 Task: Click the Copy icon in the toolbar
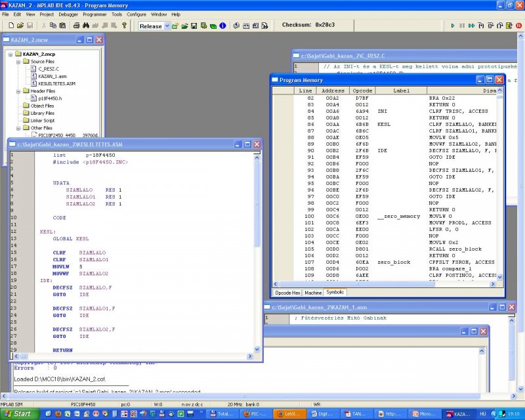[53, 26]
